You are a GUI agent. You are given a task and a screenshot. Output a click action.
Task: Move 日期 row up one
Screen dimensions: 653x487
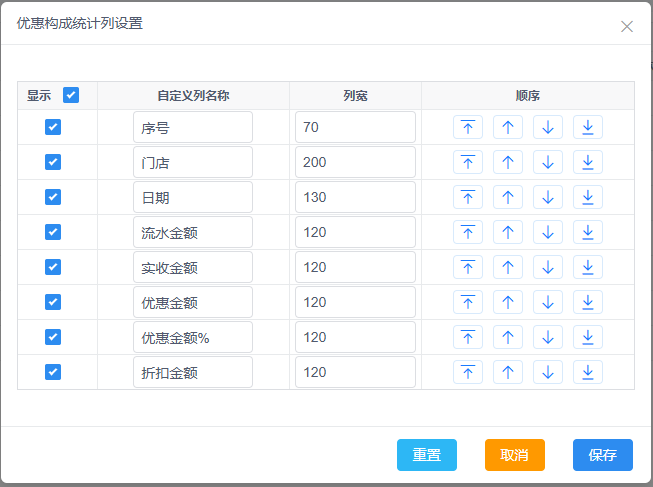tap(508, 197)
